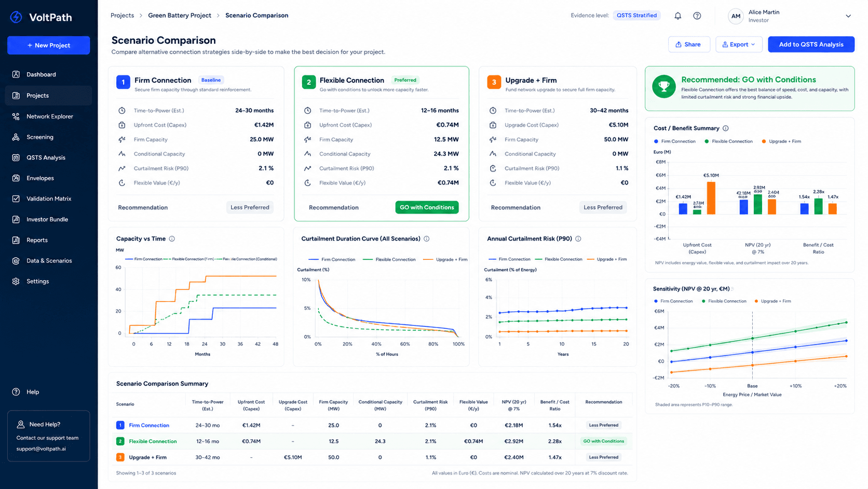Click Less Preferred button in Upgrade + Firm card

(603, 207)
